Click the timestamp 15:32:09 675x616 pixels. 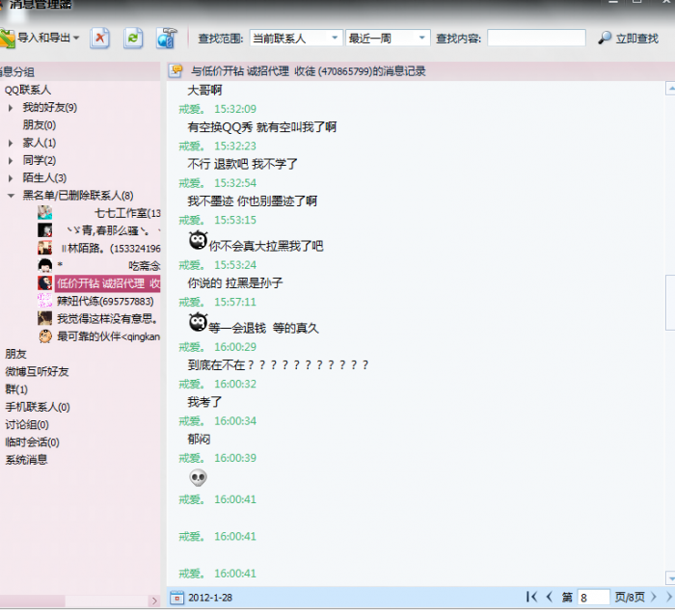click(235, 109)
